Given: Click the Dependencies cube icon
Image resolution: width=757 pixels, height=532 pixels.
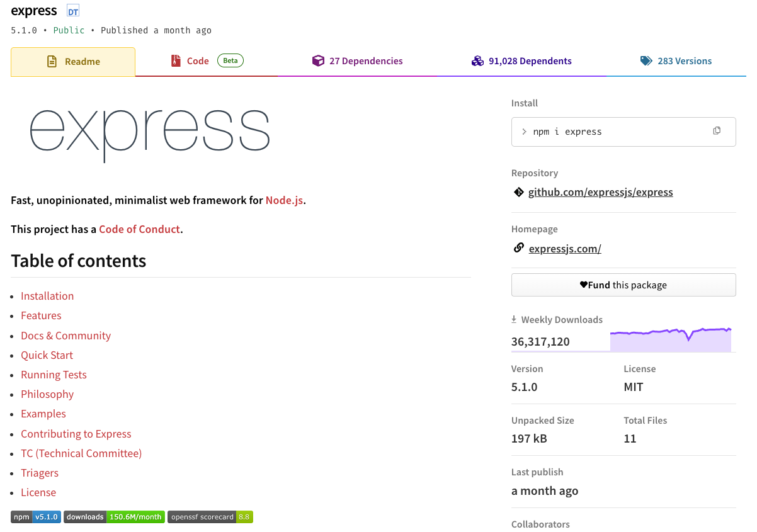Looking at the screenshot, I should click(x=318, y=60).
